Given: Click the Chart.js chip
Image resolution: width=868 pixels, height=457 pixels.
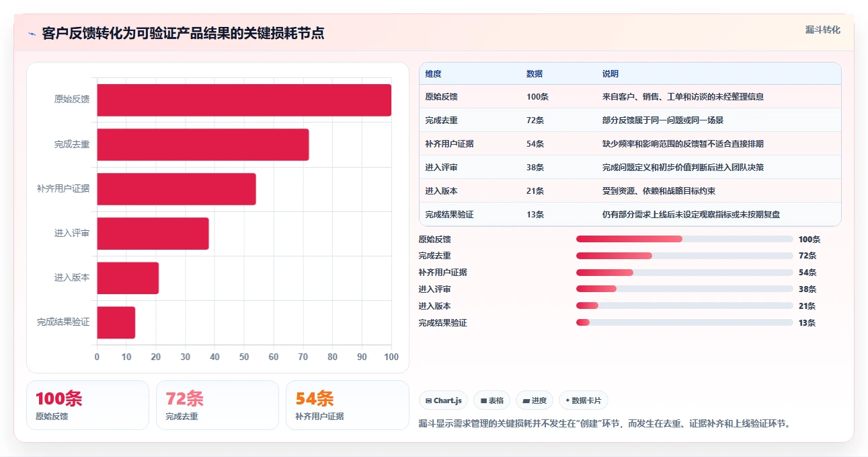Looking at the screenshot, I should coord(444,400).
